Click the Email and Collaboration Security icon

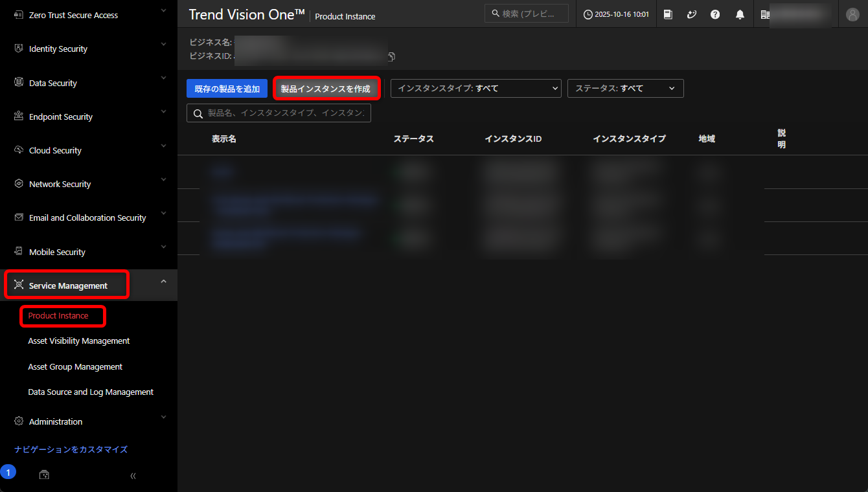pos(18,218)
